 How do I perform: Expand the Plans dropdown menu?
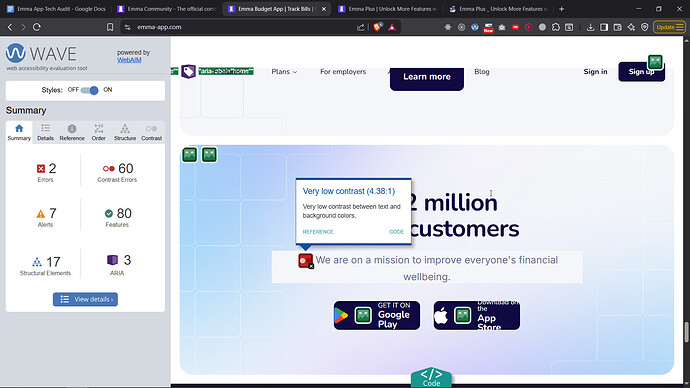(284, 71)
